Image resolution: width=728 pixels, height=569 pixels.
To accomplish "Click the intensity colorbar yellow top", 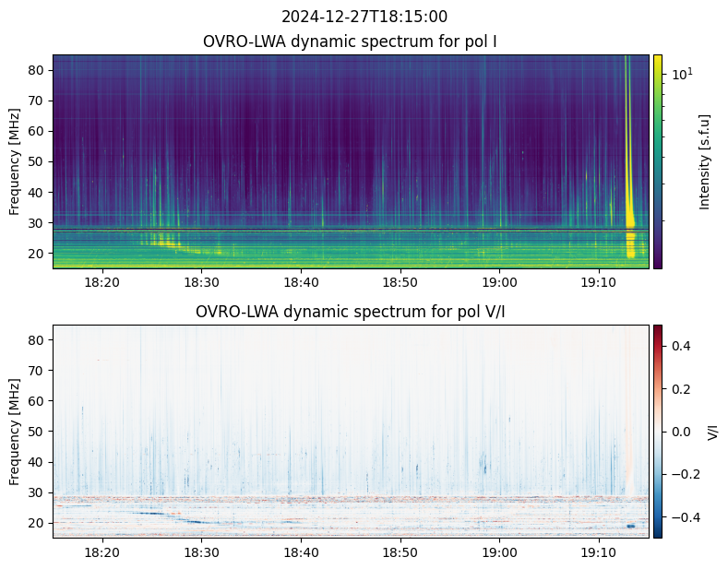I will (658, 59).
